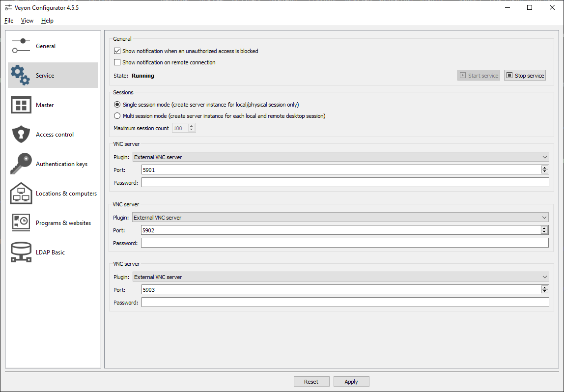Focus the Password field below port 5903
Image resolution: width=564 pixels, height=392 pixels.
345,302
